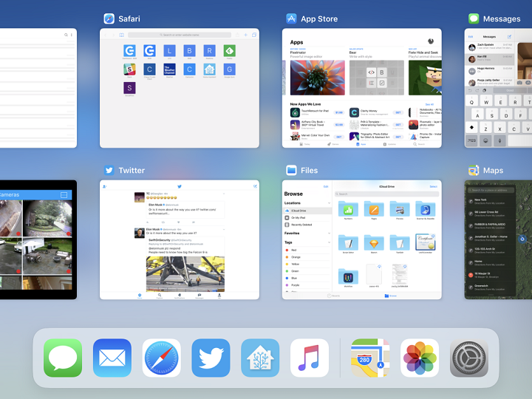This screenshot has width=532, height=399.
Task: Open the Recents tab in Files
Action: tap(333, 296)
